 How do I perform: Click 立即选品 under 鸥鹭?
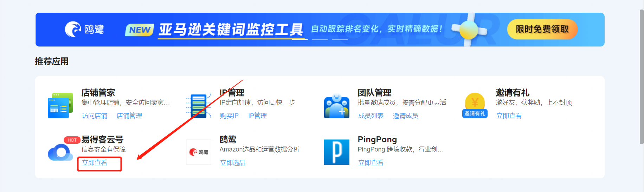[x=233, y=163]
